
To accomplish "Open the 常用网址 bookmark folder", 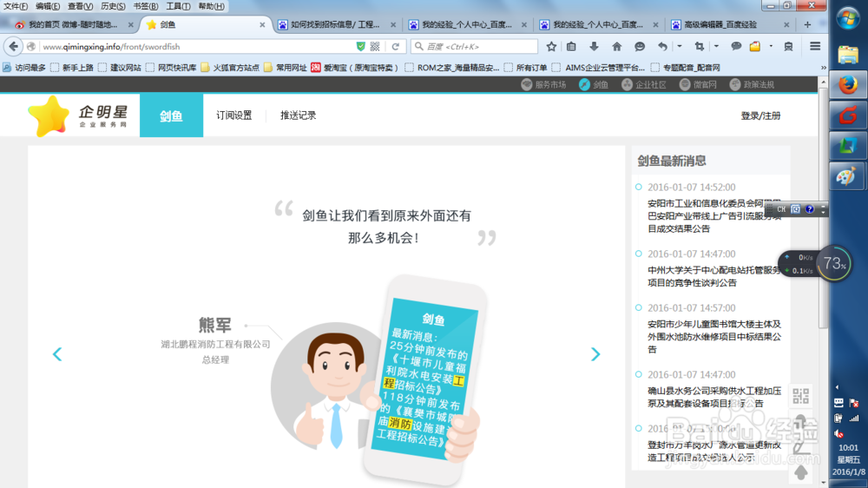I will coord(285,68).
